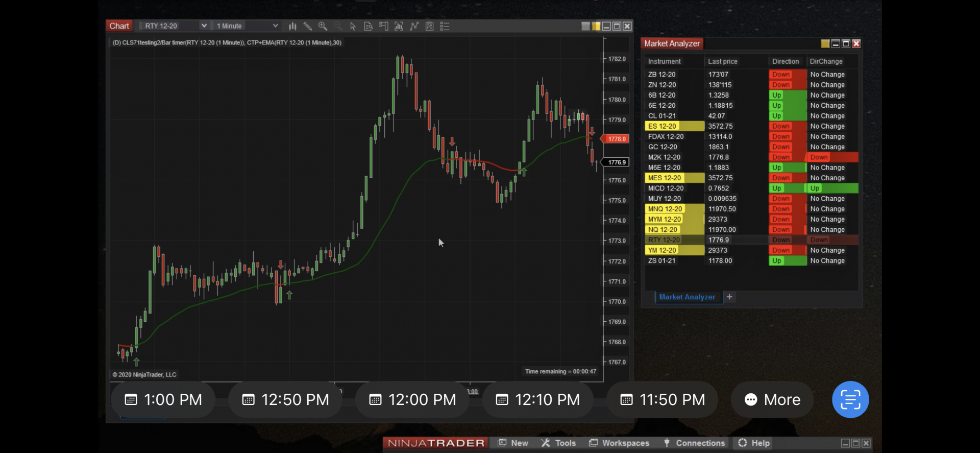Select the GC 12-20 instrument row

coord(751,147)
